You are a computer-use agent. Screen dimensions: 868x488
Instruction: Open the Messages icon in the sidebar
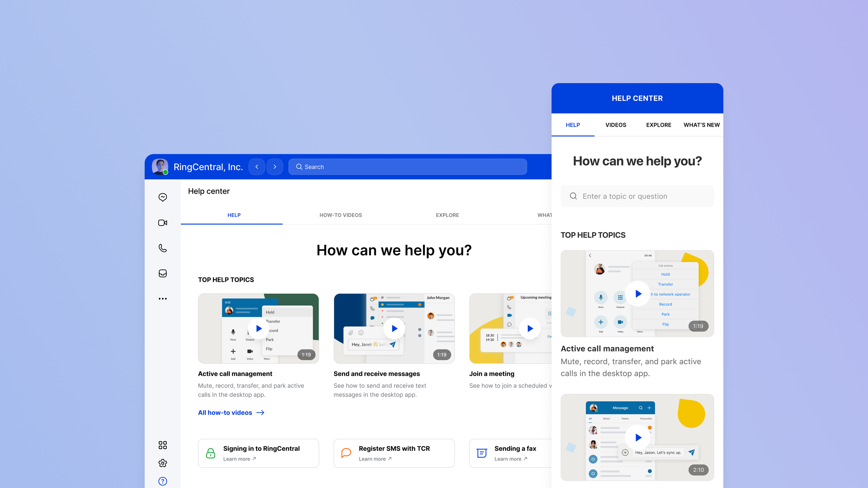(x=162, y=197)
